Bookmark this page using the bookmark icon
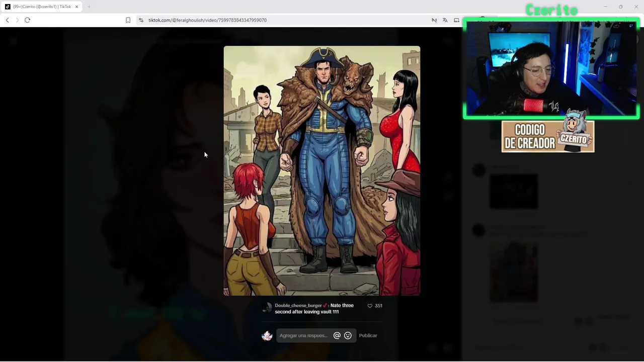The height and width of the screenshot is (362, 644). click(x=128, y=20)
